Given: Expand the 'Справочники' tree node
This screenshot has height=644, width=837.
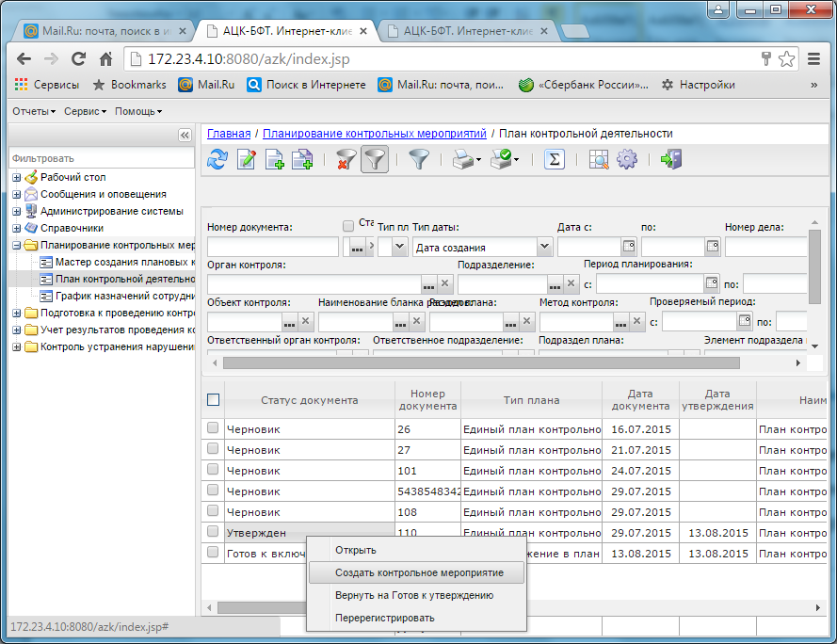Looking at the screenshot, I should 17,228.
